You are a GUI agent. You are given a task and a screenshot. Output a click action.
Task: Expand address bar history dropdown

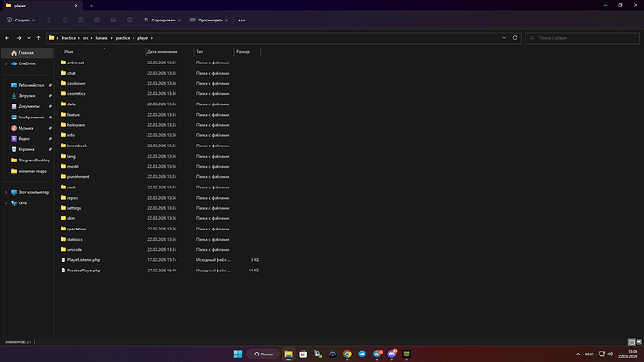click(504, 37)
